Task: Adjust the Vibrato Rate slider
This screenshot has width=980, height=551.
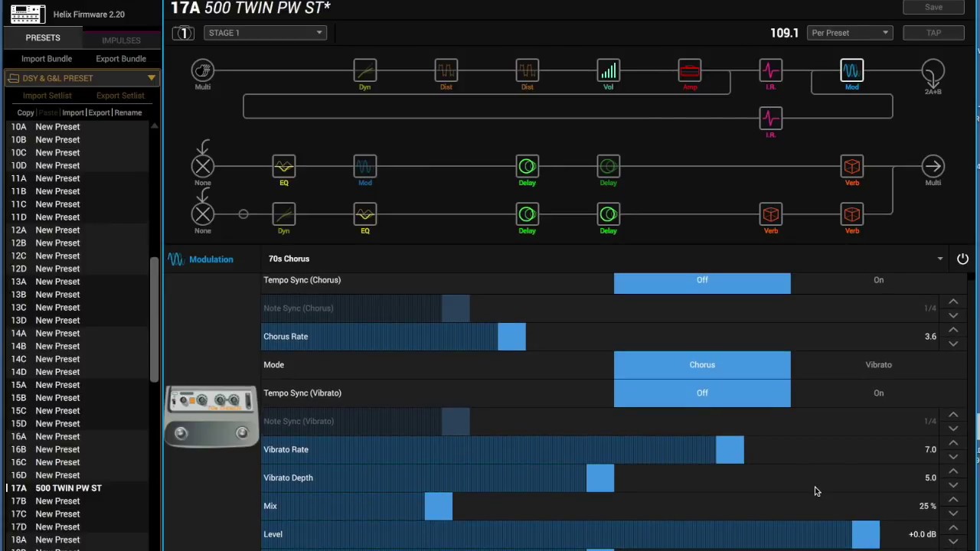Action: (x=730, y=450)
